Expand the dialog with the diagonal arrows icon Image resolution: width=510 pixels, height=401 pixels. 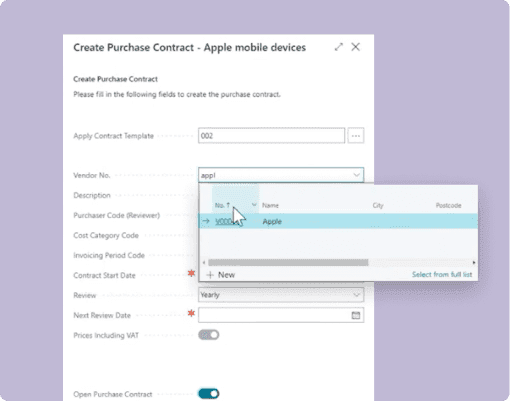(x=339, y=47)
